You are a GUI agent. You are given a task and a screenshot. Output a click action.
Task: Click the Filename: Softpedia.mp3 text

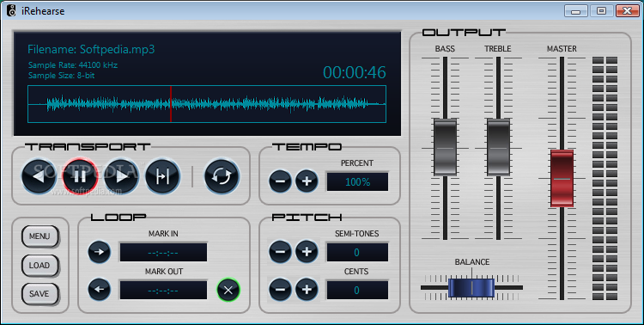(91, 49)
